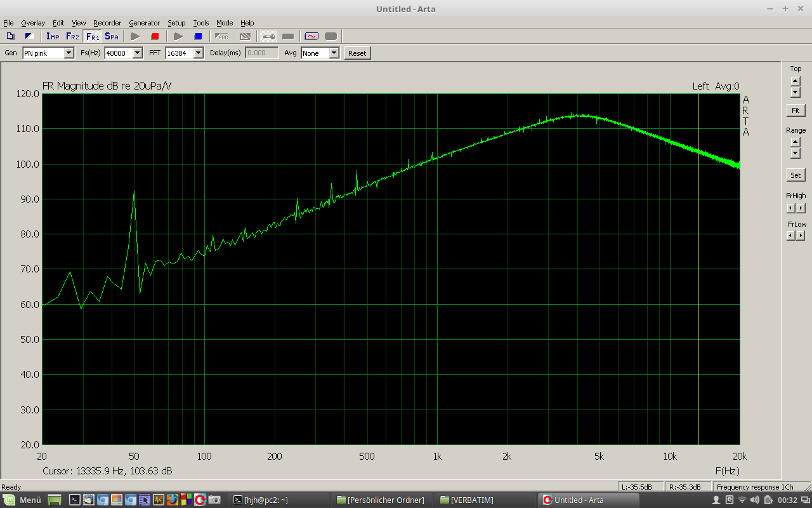
Task: Open the Edit menu
Action: click(x=58, y=23)
